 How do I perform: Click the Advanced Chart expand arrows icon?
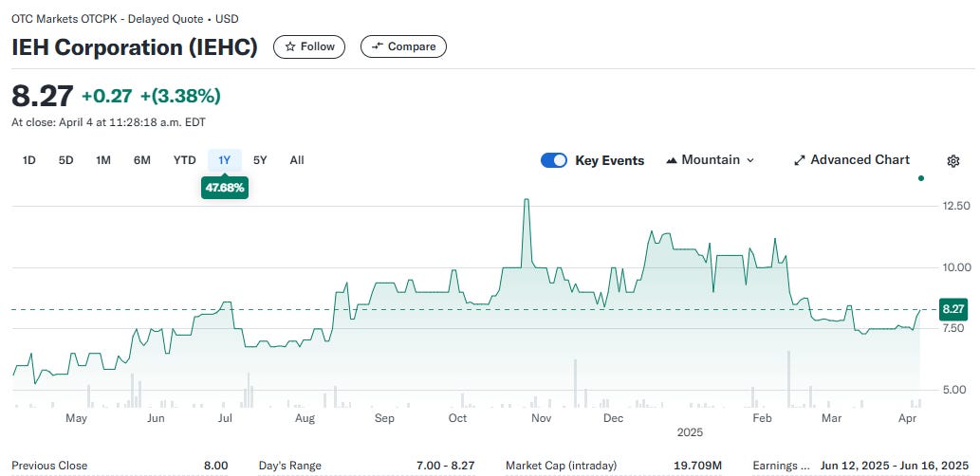[x=800, y=160]
